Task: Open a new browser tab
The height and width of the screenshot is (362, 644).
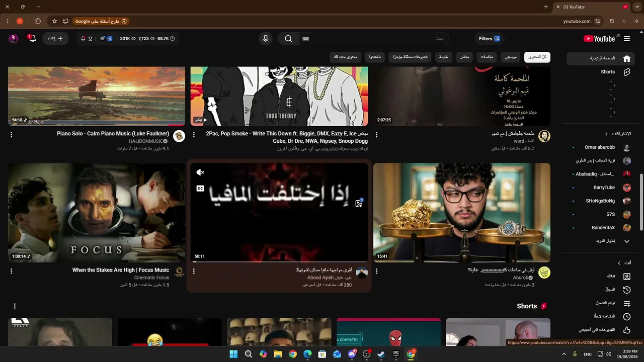Action: point(546,7)
